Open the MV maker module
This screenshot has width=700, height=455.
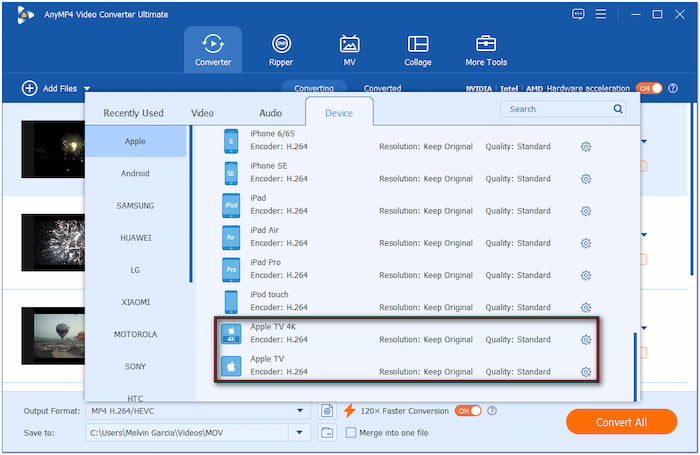pos(349,50)
